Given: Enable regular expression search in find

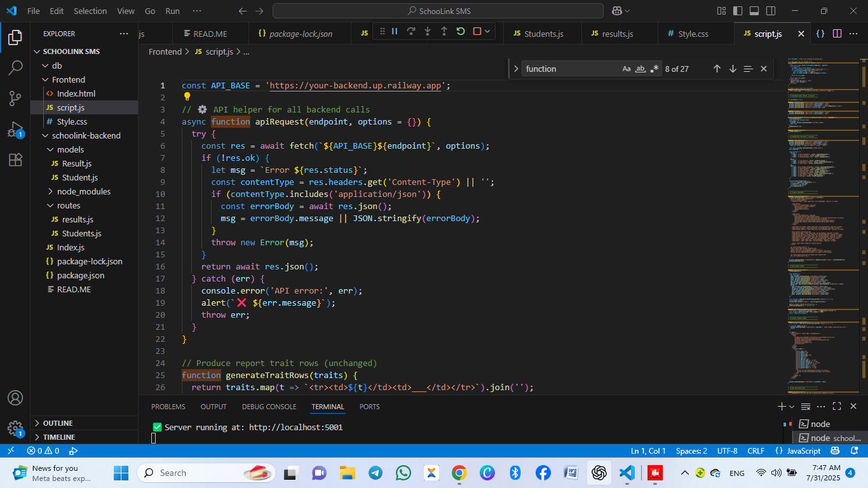Looking at the screenshot, I should pos(654,69).
